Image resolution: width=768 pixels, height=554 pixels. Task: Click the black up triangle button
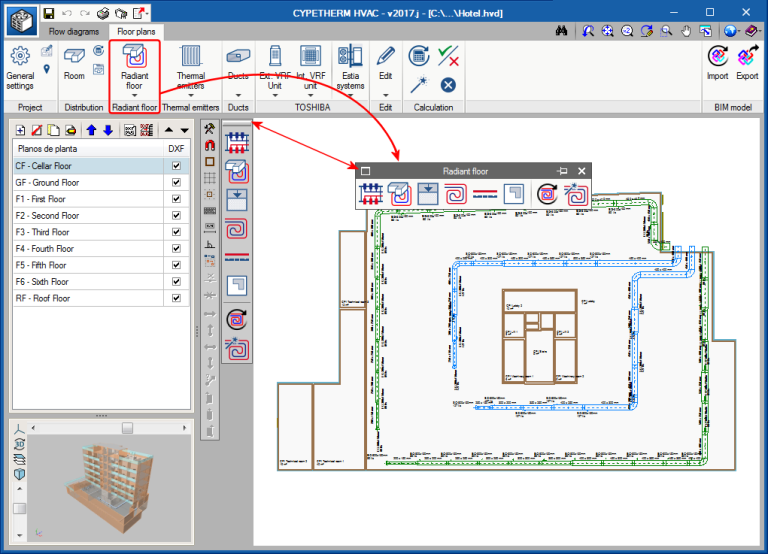pyautogui.click(x=168, y=130)
